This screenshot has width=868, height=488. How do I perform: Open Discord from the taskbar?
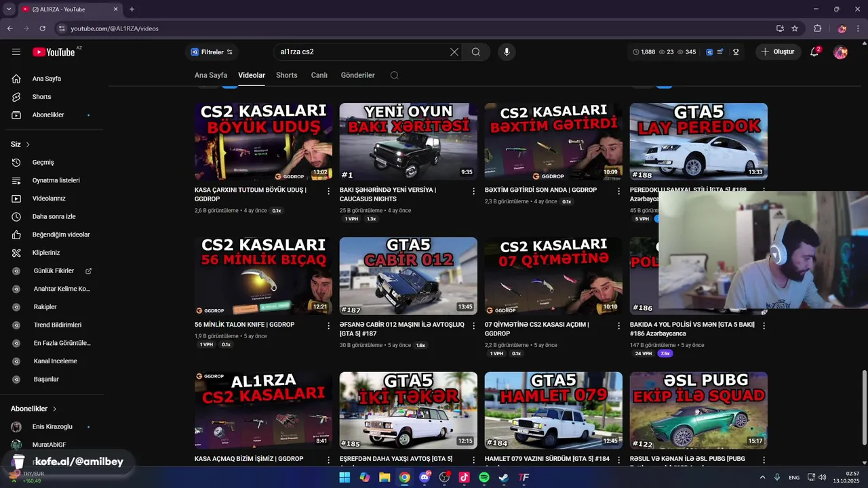tap(425, 477)
